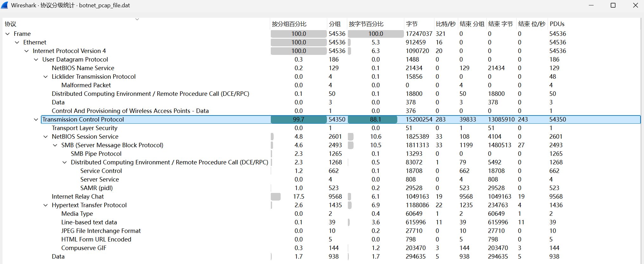644x264 pixels.
Task: Click the Wireshark fin icon in title bar
Action: (x=5, y=5)
